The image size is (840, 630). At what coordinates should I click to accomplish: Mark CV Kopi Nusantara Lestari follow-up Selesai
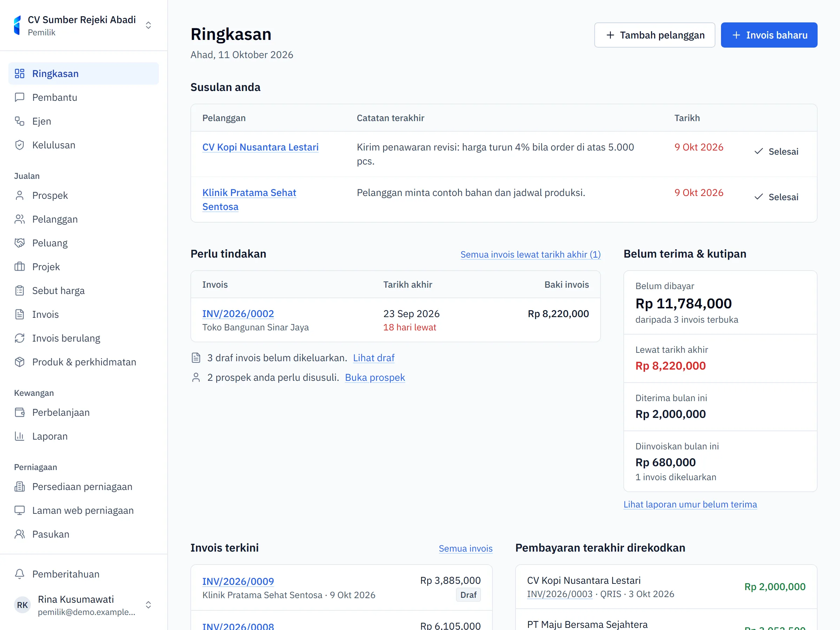(776, 152)
